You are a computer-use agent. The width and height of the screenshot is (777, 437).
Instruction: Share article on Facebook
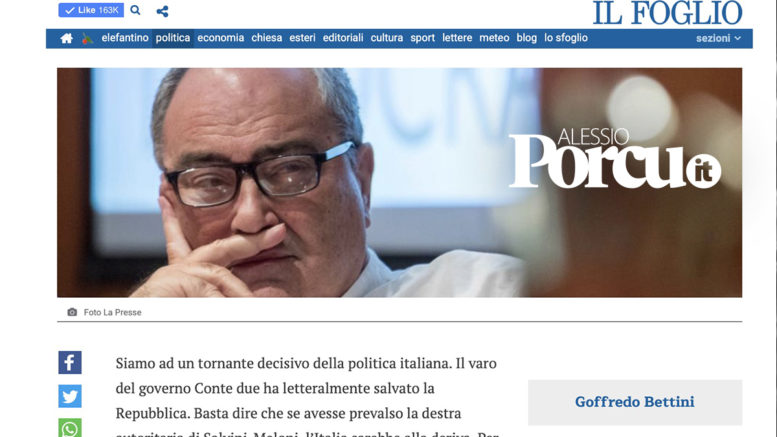click(x=70, y=363)
